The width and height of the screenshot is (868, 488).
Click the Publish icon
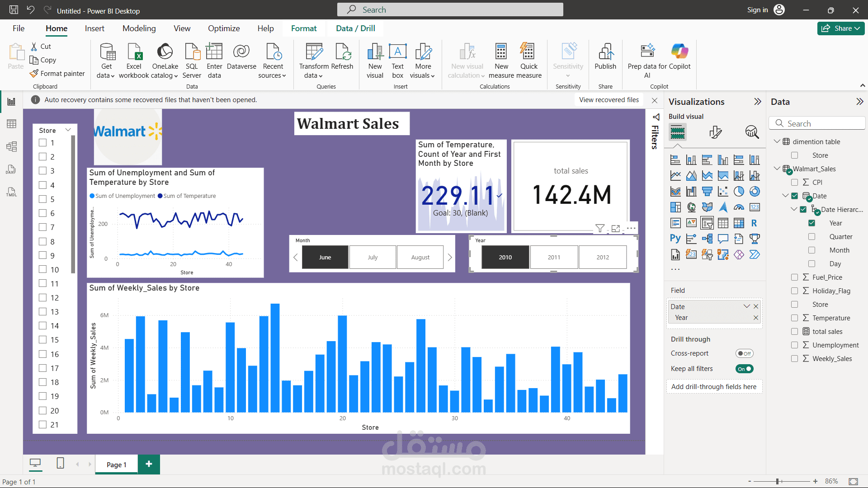point(605,56)
